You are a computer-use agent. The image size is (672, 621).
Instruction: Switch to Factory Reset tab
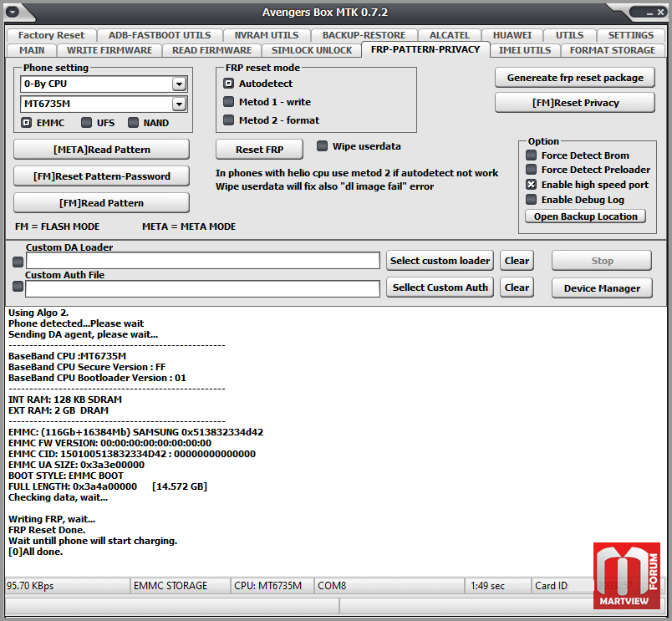click(x=52, y=35)
